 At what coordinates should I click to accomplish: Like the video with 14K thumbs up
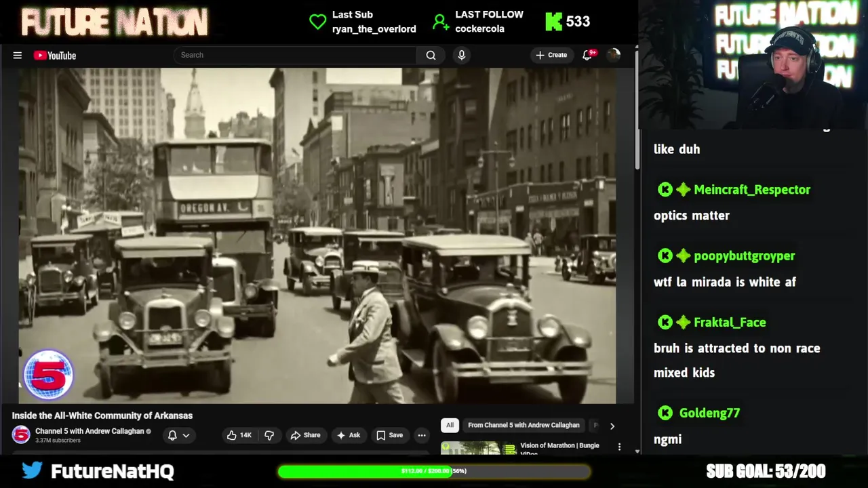pos(239,435)
